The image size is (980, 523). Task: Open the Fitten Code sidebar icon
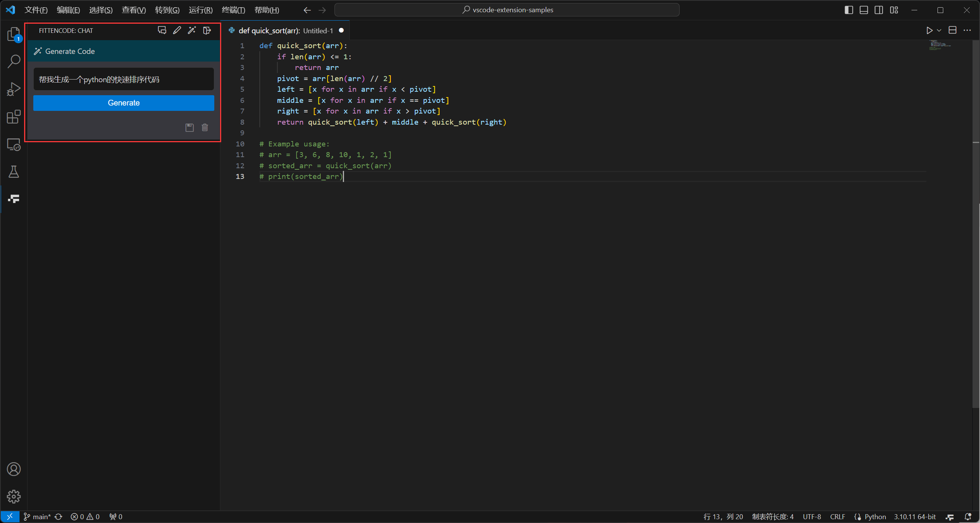pyautogui.click(x=14, y=199)
